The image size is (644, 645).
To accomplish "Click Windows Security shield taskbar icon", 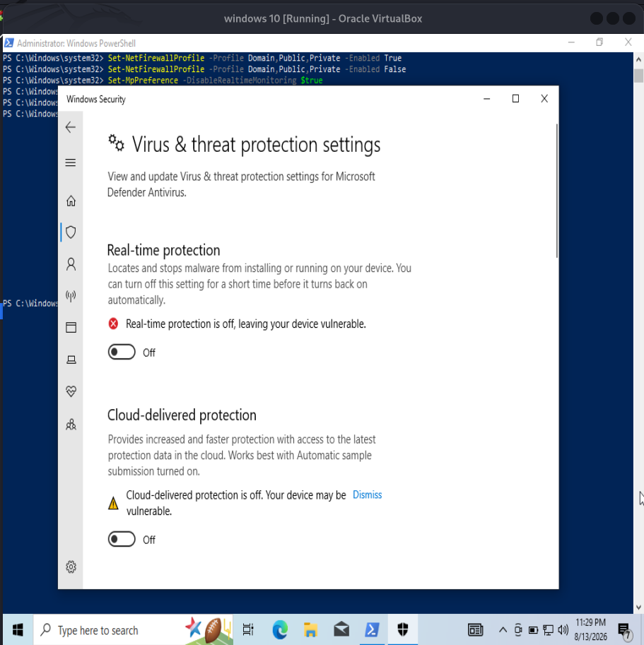I will click(x=403, y=629).
